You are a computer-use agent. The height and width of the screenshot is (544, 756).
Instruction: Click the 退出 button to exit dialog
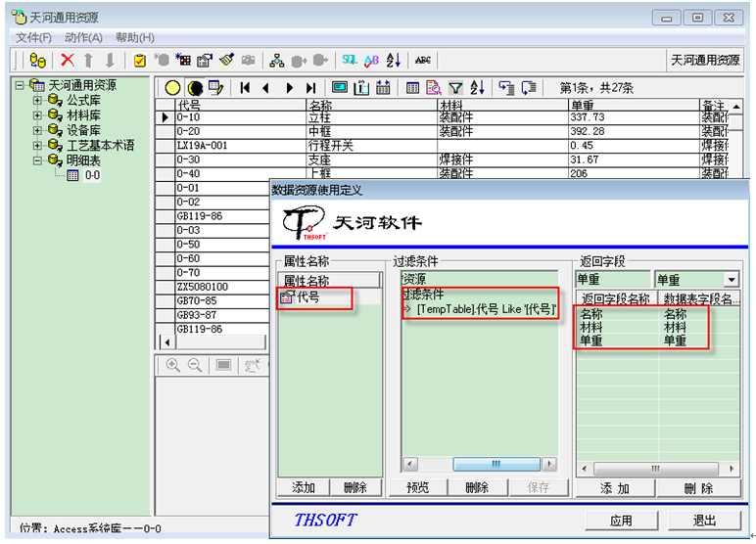pos(704,521)
